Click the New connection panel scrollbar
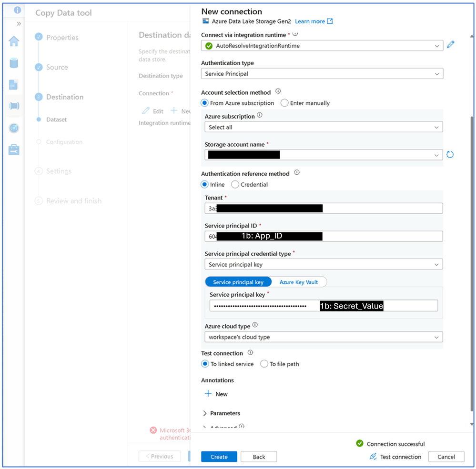This screenshot has height=469, width=476. (471, 263)
